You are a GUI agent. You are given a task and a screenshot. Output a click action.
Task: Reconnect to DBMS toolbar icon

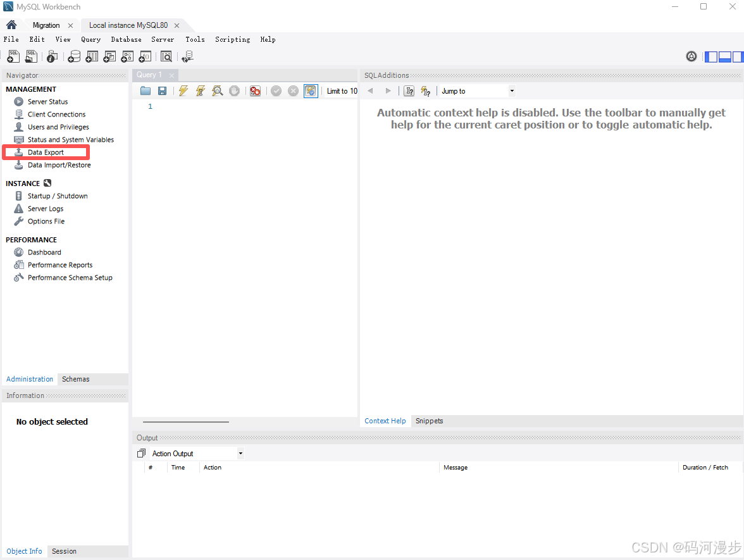(187, 56)
